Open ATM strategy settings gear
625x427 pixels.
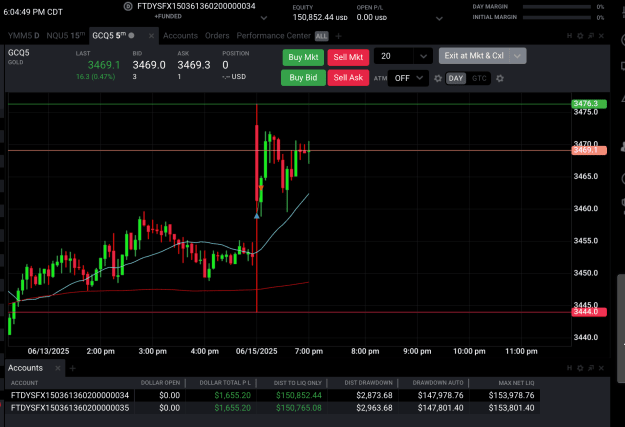click(x=438, y=79)
